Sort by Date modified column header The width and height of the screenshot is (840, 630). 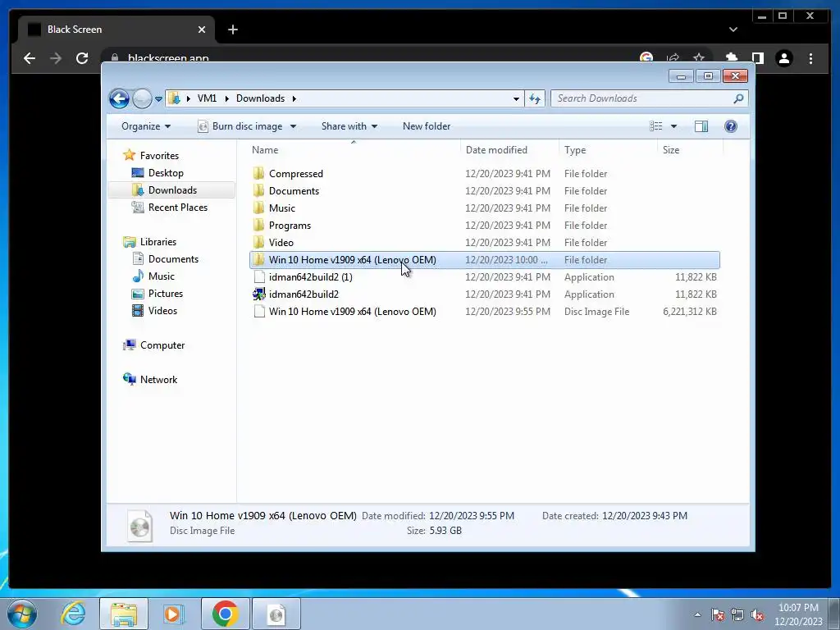(496, 150)
